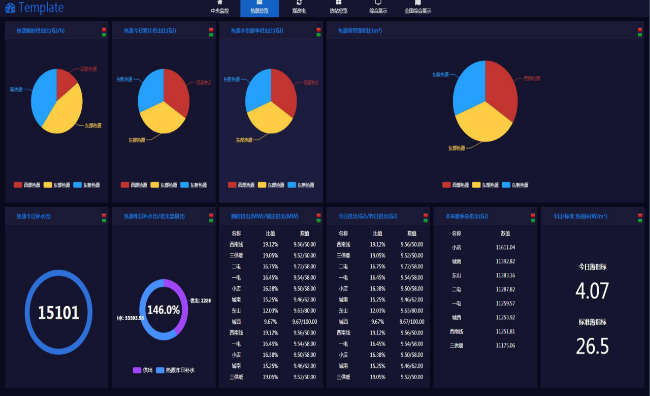Click the green indicator in the W/m² panel header
Image resolution: width=650 pixels, height=396 pixels.
coord(640,220)
